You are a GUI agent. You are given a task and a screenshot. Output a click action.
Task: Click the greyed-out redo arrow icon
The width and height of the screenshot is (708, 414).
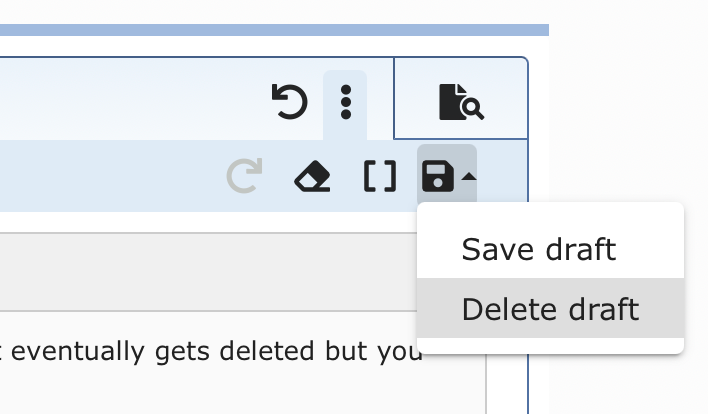click(x=244, y=176)
